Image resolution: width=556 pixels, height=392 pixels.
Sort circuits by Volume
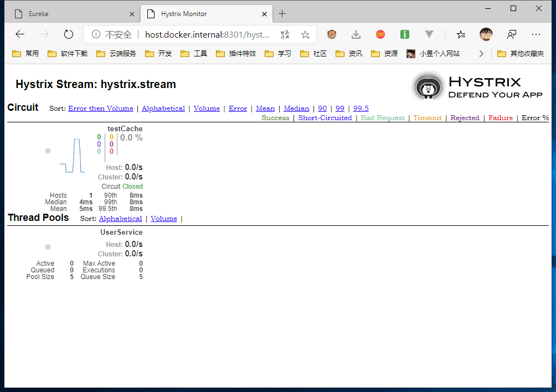pyautogui.click(x=207, y=109)
